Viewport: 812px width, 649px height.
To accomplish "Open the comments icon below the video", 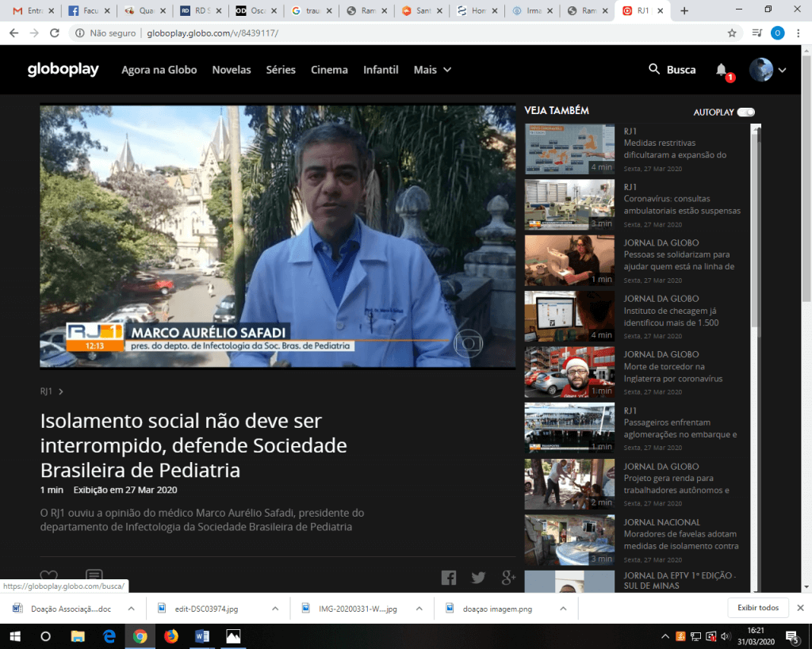I will click(x=94, y=575).
